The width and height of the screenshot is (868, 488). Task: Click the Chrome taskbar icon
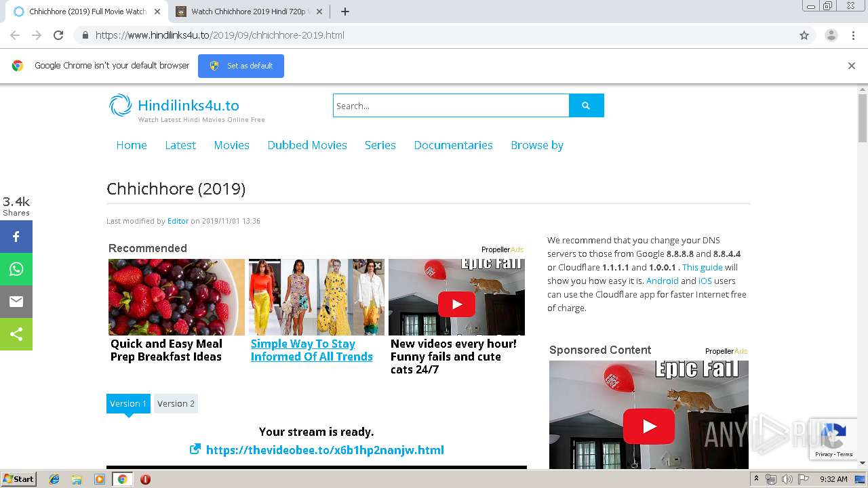[x=123, y=479]
